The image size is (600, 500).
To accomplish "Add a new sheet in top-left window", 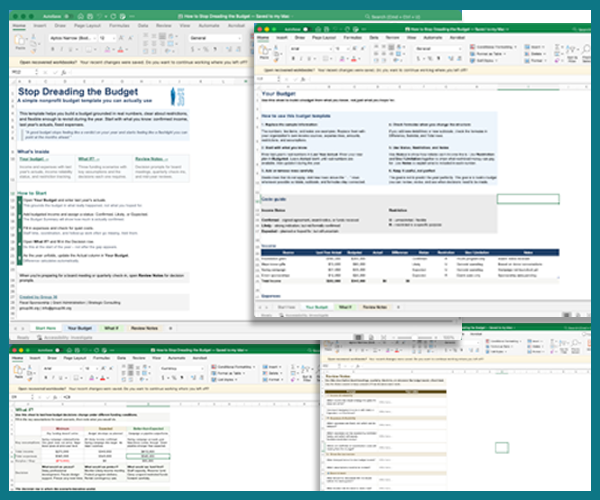I will click(x=170, y=328).
